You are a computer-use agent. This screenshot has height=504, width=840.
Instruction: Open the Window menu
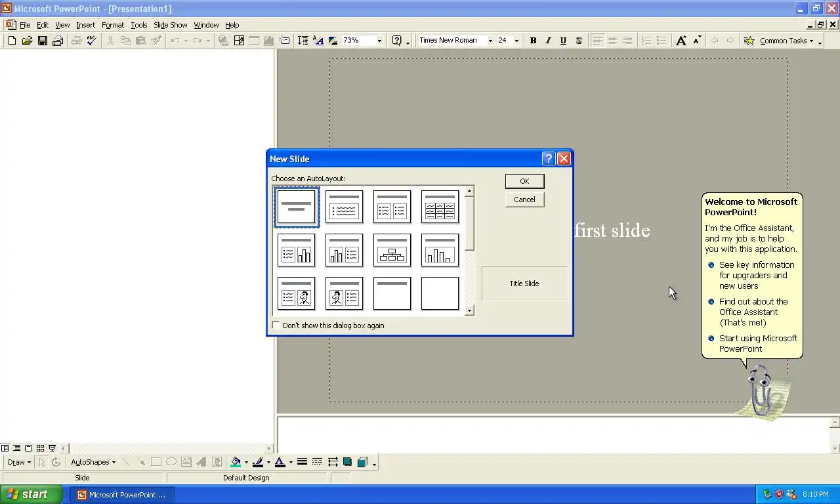coord(206,25)
